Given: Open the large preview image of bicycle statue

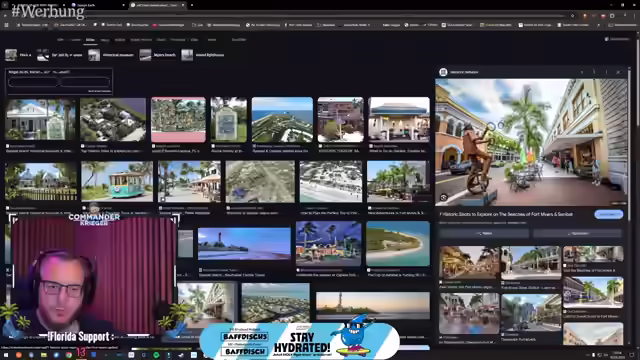Looking at the screenshot, I should [x=531, y=142].
